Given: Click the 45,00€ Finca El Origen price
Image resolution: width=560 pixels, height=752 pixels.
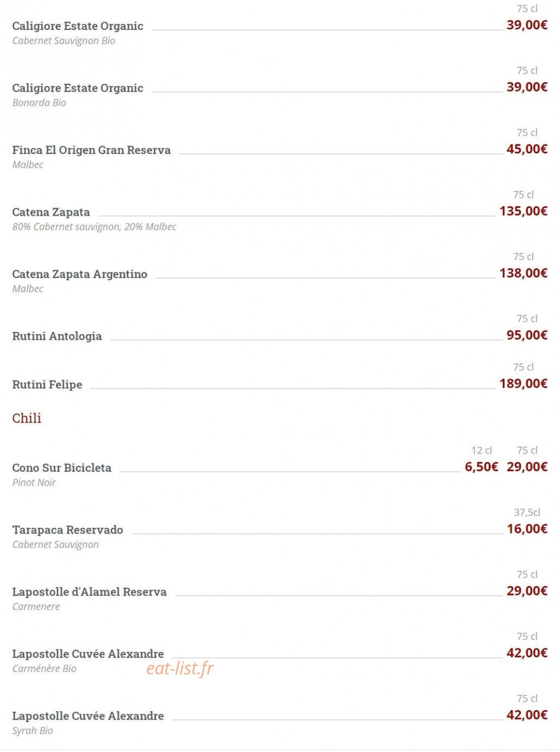Looking at the screenshot, I should pyautogui.click(x=527, y=149).
